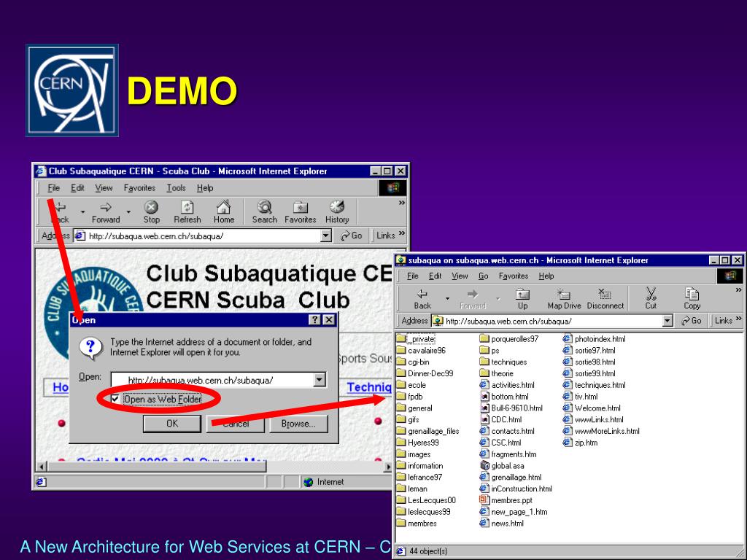Select the Dinner-Dec99 folder
The image size is (747, 560).
425,373
